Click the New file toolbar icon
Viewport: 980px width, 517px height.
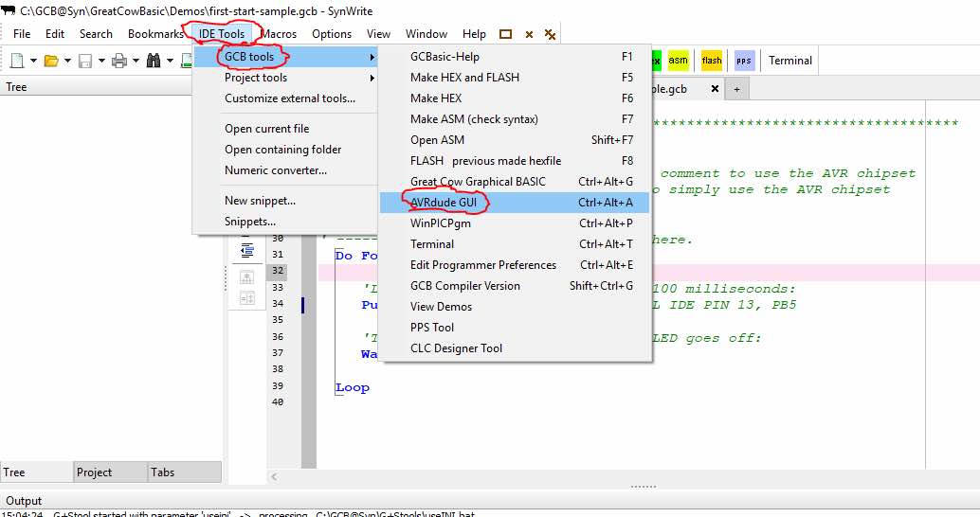click(x=17, y=61)
